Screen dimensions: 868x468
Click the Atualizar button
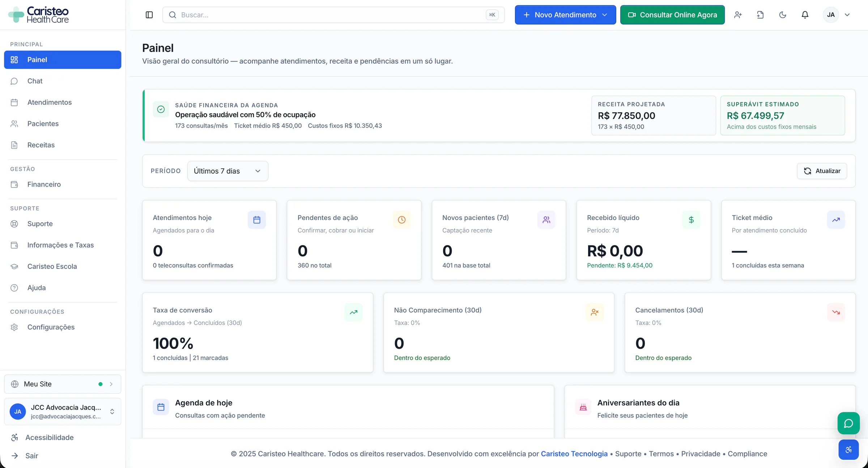[822, 171]
